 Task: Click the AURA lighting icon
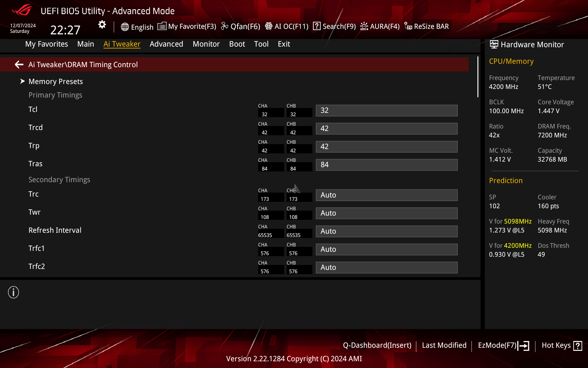[364, 26]
